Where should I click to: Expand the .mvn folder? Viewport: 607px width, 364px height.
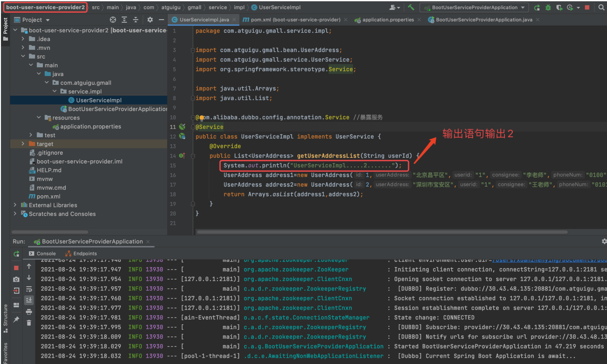point(23,48)
